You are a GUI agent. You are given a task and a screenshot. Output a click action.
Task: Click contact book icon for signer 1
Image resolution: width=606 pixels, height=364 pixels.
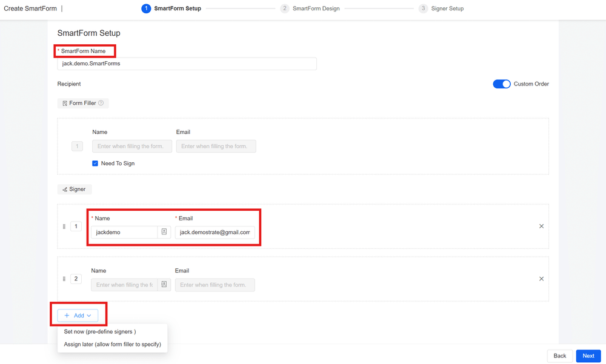(164, 232)
